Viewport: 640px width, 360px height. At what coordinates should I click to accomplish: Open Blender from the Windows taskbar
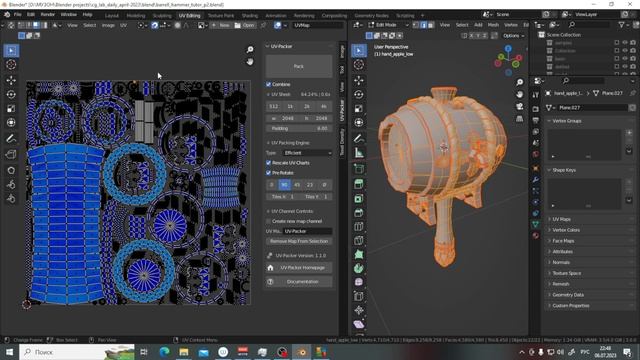(302, 352)
